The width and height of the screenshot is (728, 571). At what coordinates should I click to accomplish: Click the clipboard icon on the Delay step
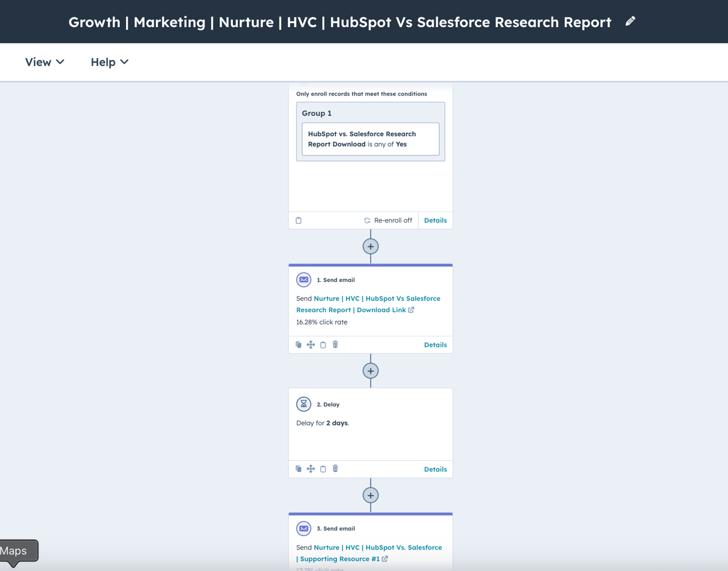click(x=323, y=469)
